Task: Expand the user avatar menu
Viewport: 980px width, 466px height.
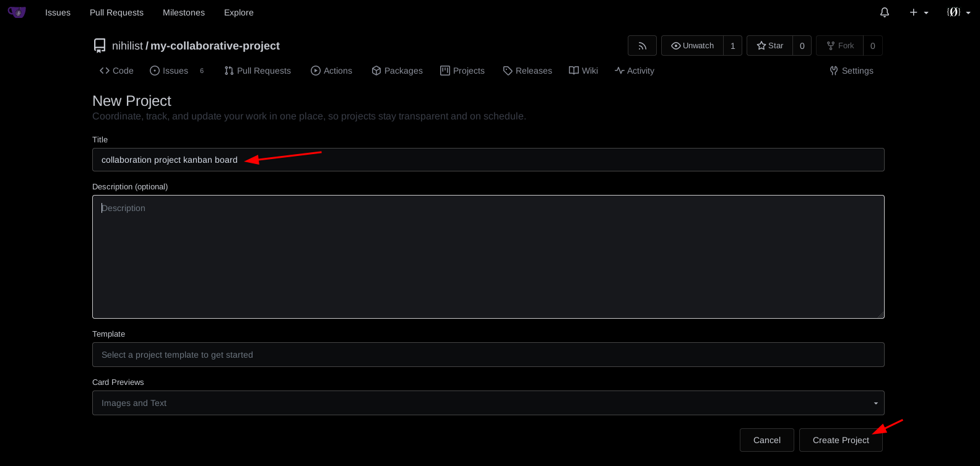Action: (x=958, y=12)
